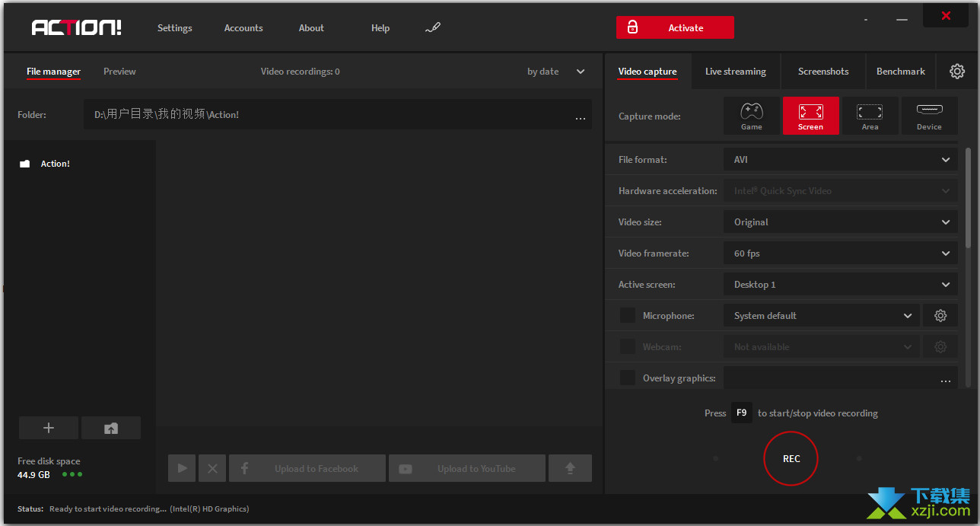Close the Action! window

946,15
